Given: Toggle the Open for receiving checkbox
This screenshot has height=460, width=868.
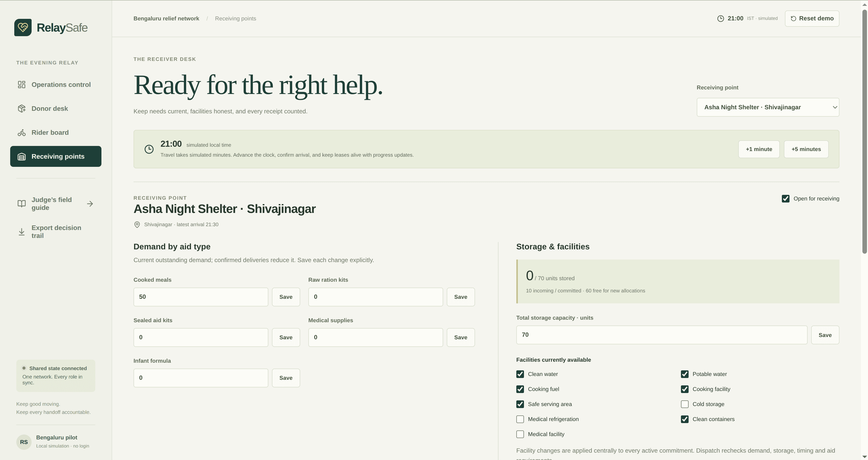Looking at the screenshot, I should [785, 199].
